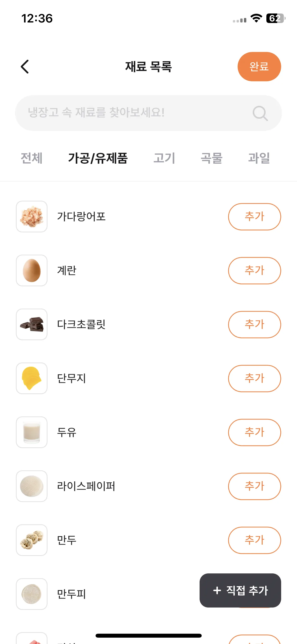Viewport: 297px width, 644px height.
Task: Tap the back arrow icon
Action: (25, 67)
